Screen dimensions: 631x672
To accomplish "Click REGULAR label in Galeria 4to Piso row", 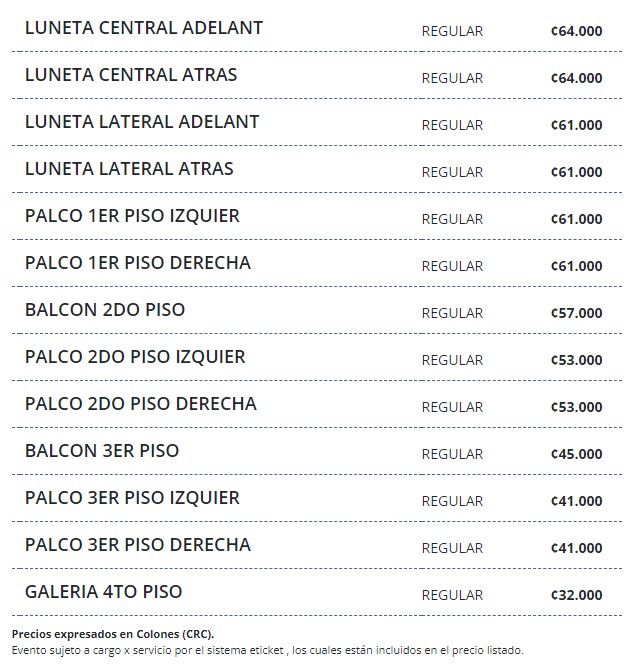I will pos(452,595).
